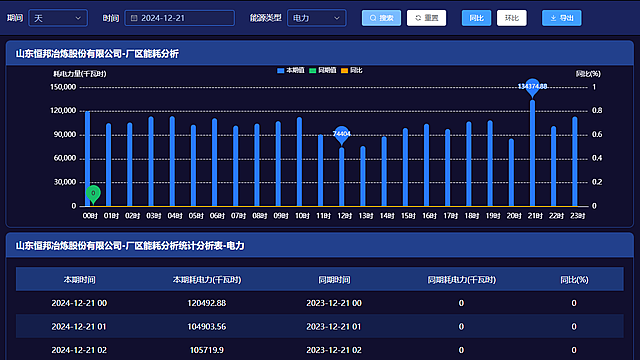Click the cell 2023-12-21 01
The width and height of the screenshot is (640, 360).
334,327
